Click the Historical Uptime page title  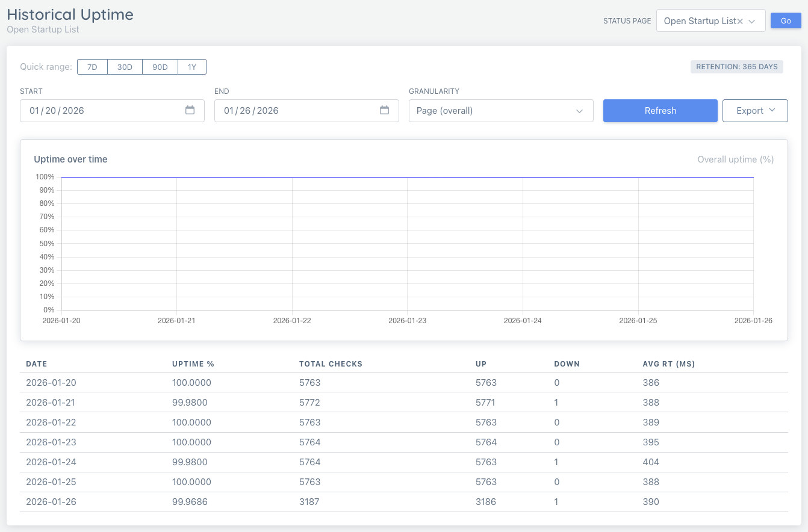pyautogui.click(x=70, y=14)
